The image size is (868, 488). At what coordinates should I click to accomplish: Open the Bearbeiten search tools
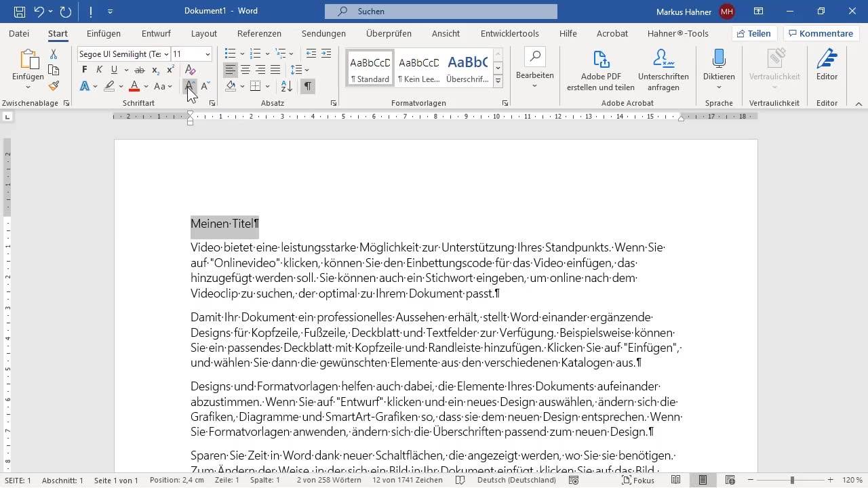click(x=534, y=68)
